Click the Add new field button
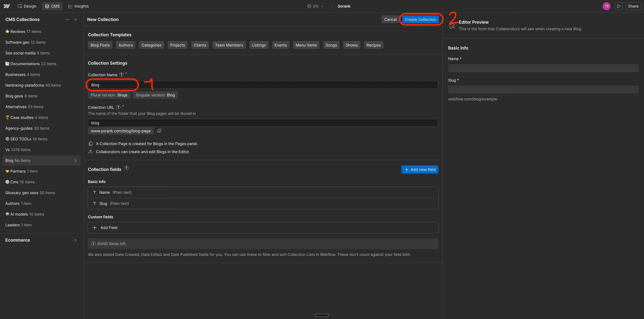The image size is (644, 319). pyautogui.click(x=419, y=169)
